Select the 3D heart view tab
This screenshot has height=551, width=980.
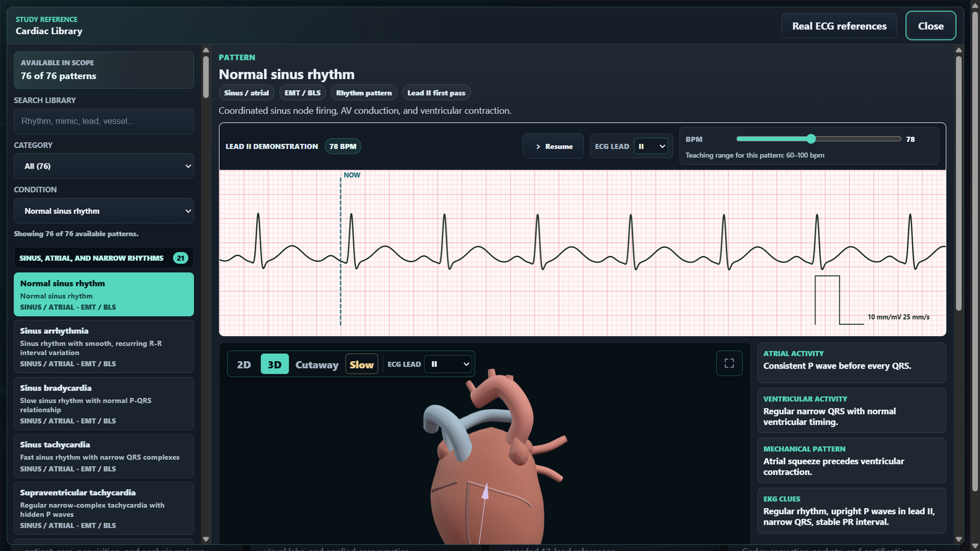pyautogui.click(x=274, y=364)
